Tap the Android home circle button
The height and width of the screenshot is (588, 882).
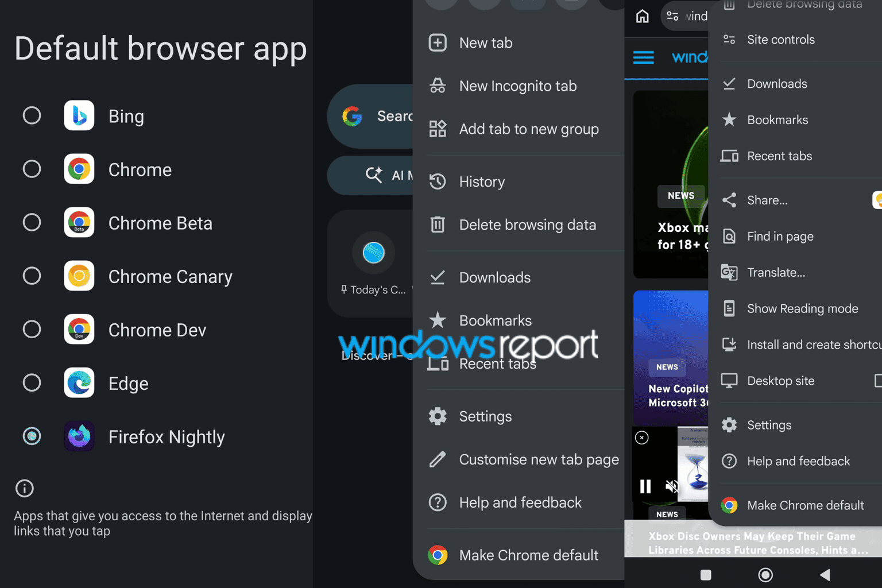point(765,575)
